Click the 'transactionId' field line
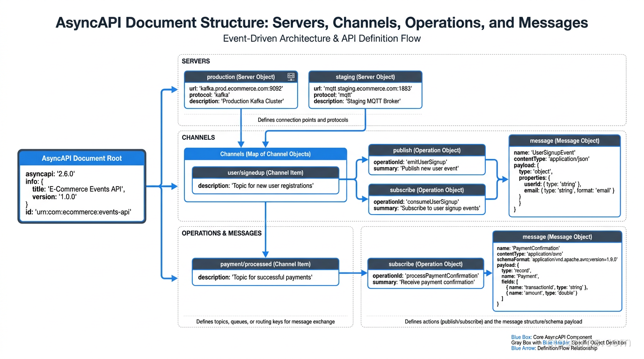 [x=547, y=287]
